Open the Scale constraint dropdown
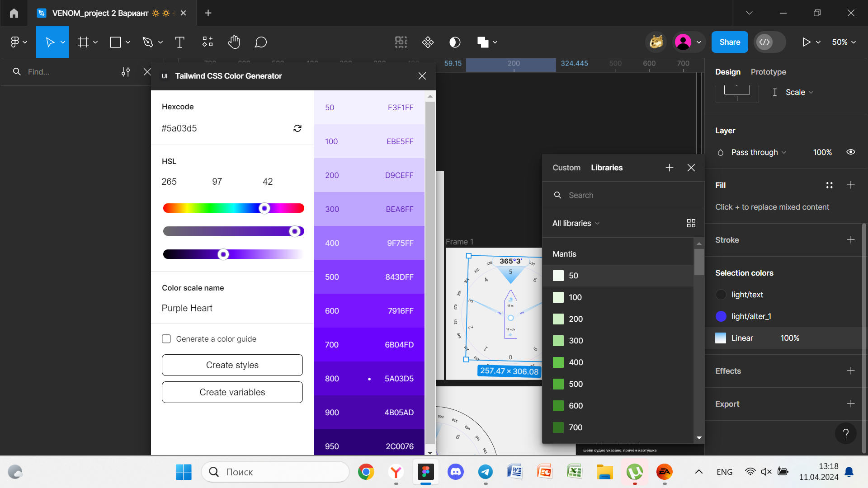 [799, 92]
